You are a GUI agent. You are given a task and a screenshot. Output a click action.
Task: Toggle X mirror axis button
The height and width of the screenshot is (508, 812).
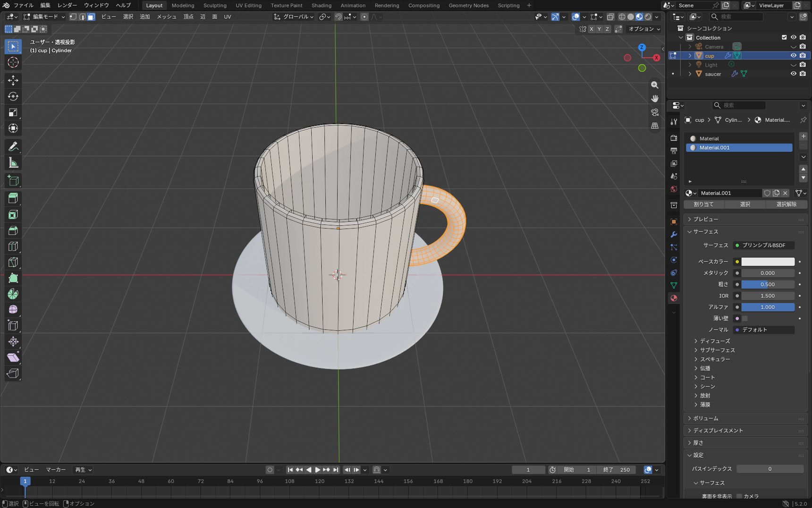pyautogui.click(x=591, y=29)
